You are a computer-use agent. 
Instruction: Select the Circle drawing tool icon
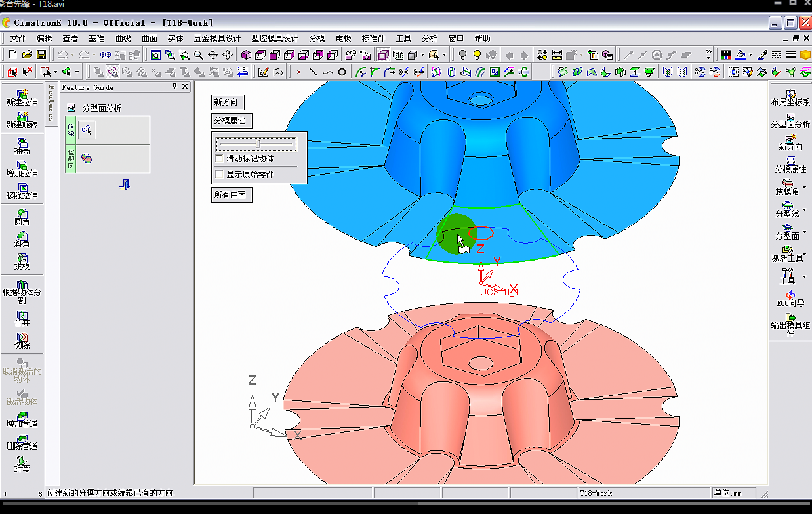(x=342, y=72)
